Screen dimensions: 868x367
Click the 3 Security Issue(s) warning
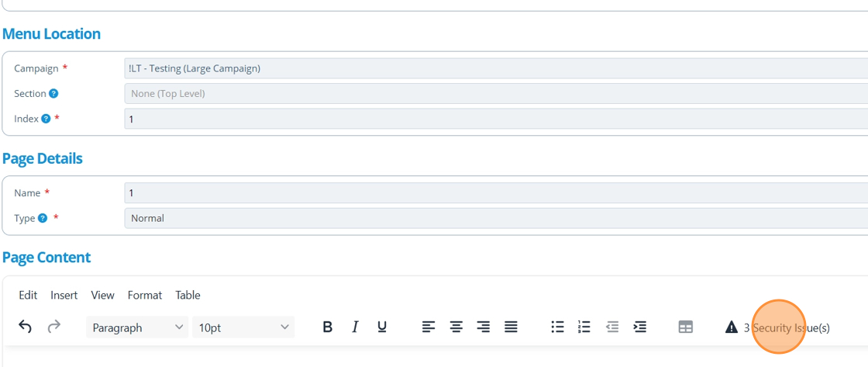click(x=778, y=327)
